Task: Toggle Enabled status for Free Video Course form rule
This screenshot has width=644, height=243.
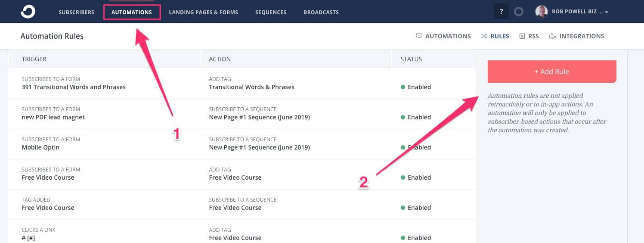Action: (416, 178)
